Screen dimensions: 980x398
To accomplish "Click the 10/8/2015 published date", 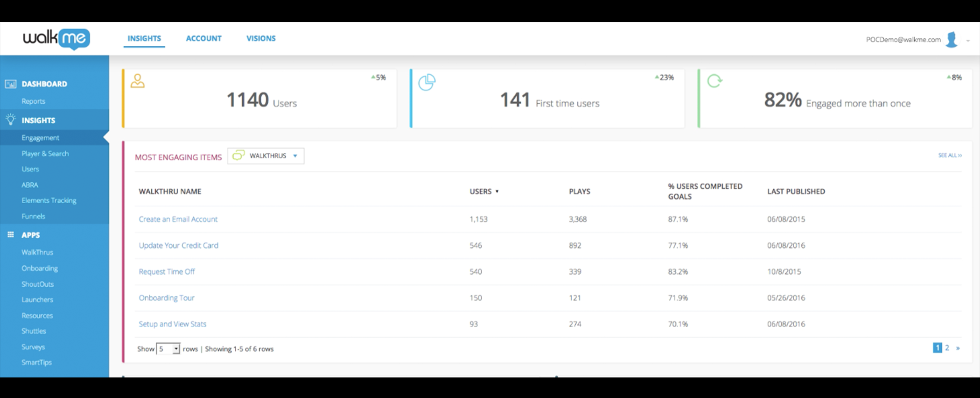I will (x=784, y=271).
